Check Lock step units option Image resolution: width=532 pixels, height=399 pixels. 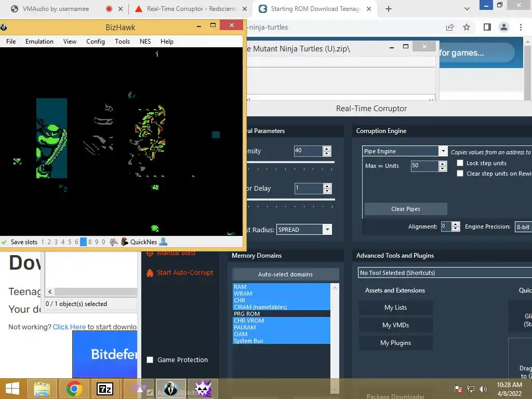pos(460,163)
